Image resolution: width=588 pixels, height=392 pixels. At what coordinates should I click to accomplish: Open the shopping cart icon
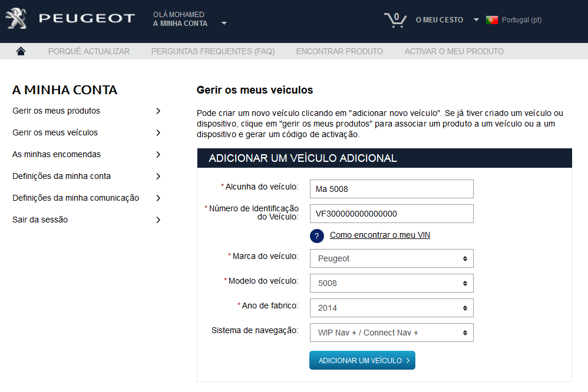(395, 20)
